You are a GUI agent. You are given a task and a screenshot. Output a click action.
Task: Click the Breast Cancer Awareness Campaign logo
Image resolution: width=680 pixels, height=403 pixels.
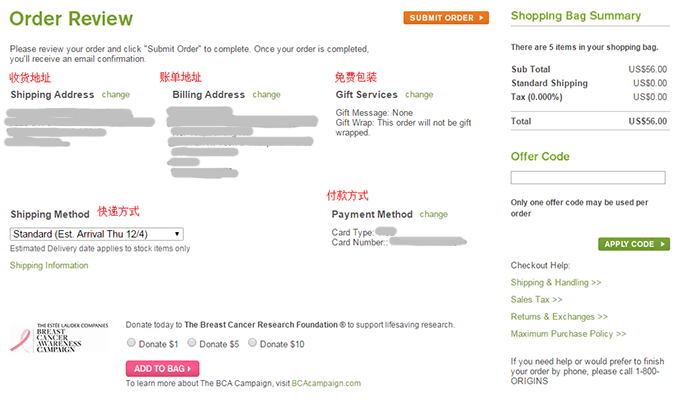click(x=59, y=337)
